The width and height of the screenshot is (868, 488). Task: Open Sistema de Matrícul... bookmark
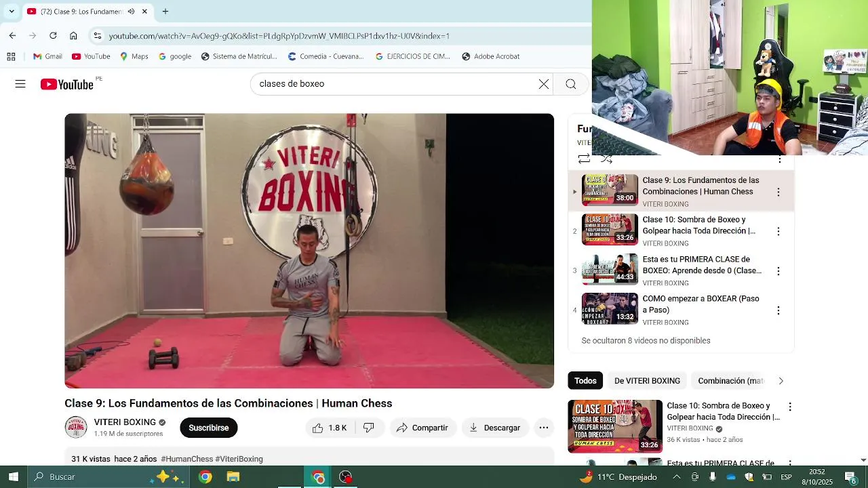pyautogui.click(x=239, y=56)
